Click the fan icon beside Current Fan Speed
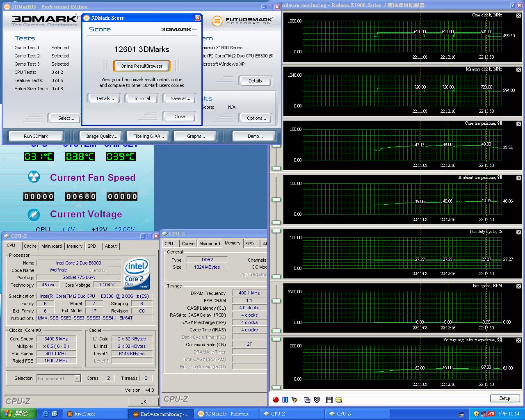Screen dimensions: 525x420 pos(34,177)
